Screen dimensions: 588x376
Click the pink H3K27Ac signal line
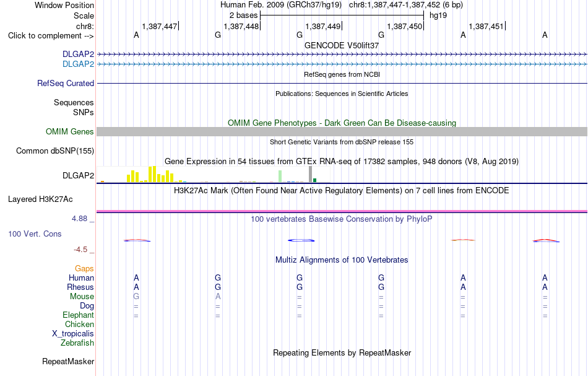tap(342, 211)
